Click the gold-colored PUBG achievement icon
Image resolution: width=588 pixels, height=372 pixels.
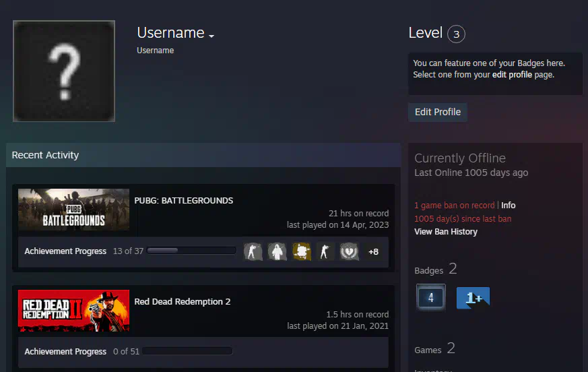click(301, 251)
